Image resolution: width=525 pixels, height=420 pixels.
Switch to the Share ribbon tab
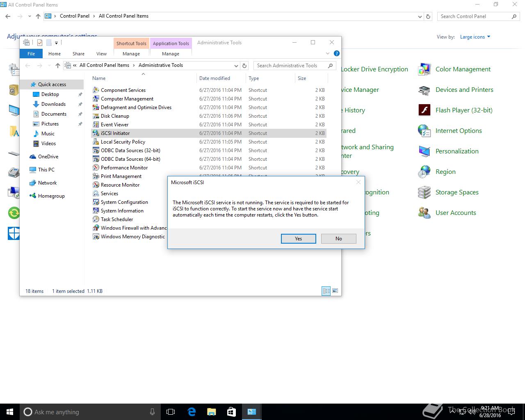78,54
